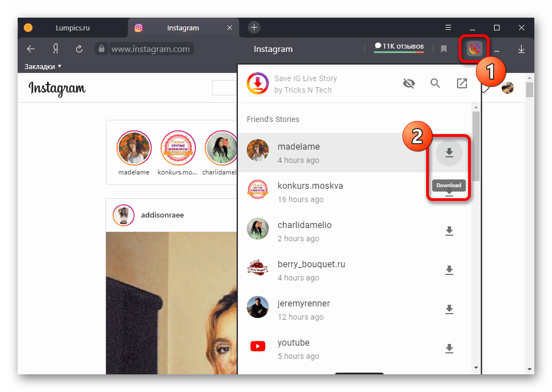Open Instagram profile avatar
Image resolution: width=552 pixels, height=392 pixels.
(x=508, y=88)
